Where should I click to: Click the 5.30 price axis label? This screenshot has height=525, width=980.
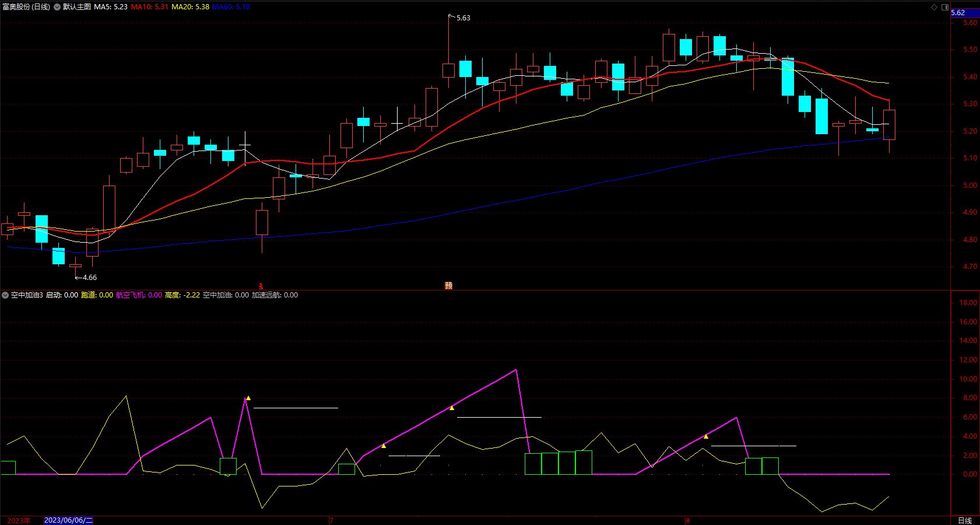point(970,104)
